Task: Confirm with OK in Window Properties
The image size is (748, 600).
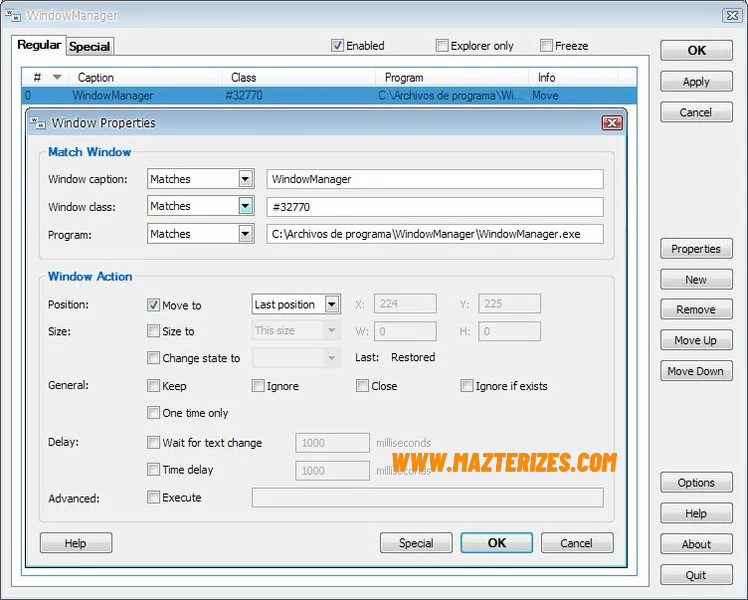Action: click(x=497, y=543)
